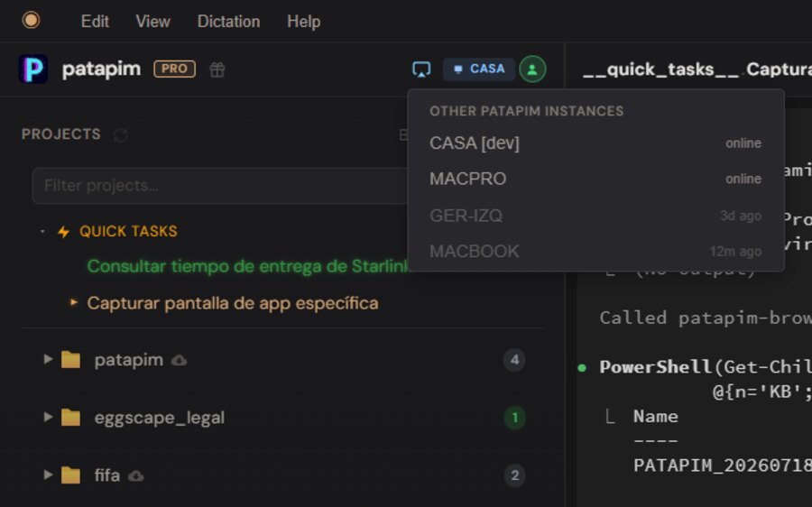Click the eggscape_legal folder icon
Viewport: 812px width, 507px height.
(x=70, y=418)
